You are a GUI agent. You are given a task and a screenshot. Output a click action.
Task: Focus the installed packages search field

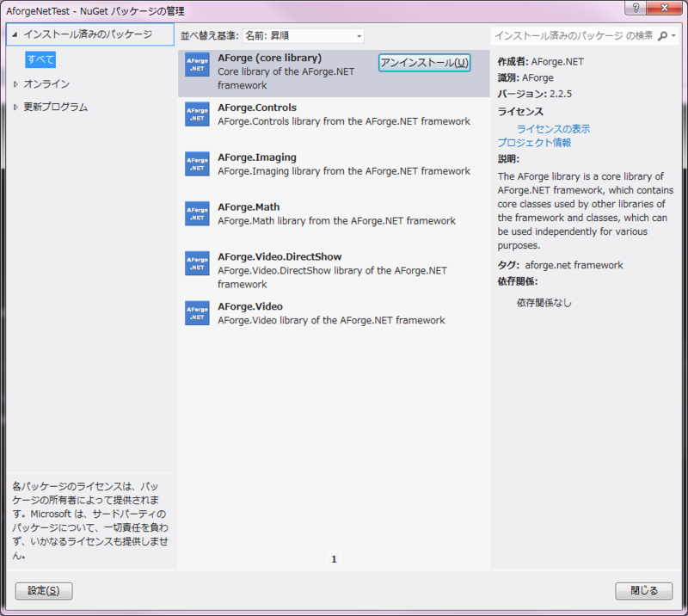tap(574, 35)
